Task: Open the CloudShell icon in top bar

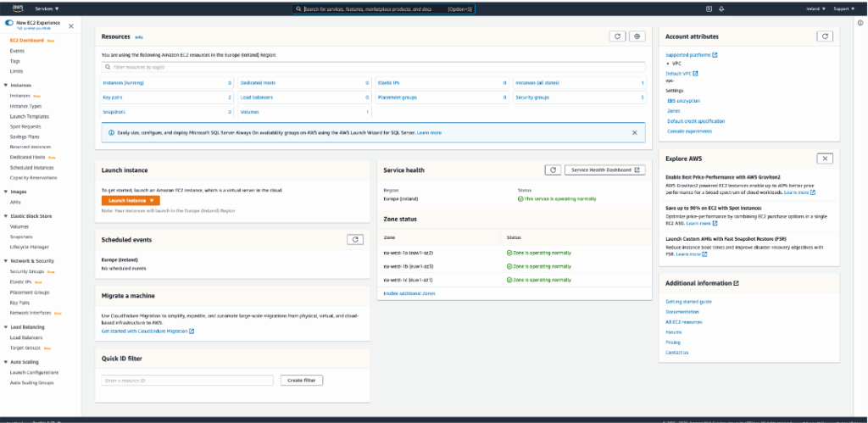Action: coord(709,8)
